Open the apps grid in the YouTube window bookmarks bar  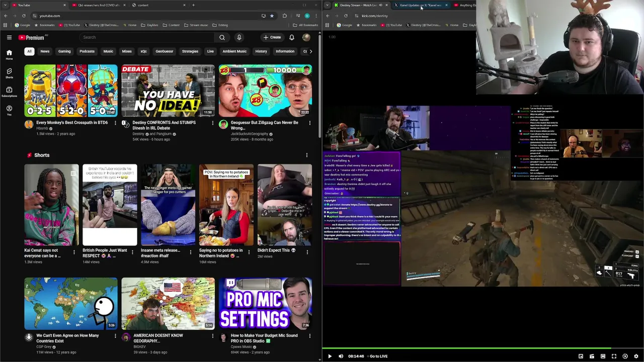click(6, 25)
